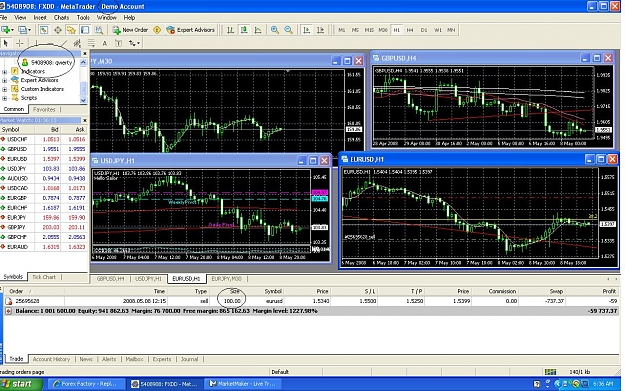Expand Custom Indicators in Navigator tree
This screenshot has height=391, width=625.
pos(5,89)
